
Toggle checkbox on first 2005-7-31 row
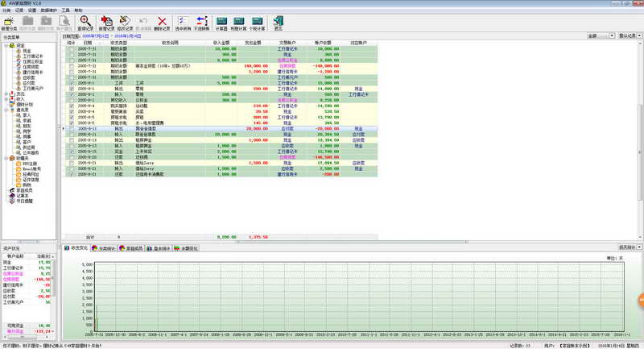(x=72, y=48)
